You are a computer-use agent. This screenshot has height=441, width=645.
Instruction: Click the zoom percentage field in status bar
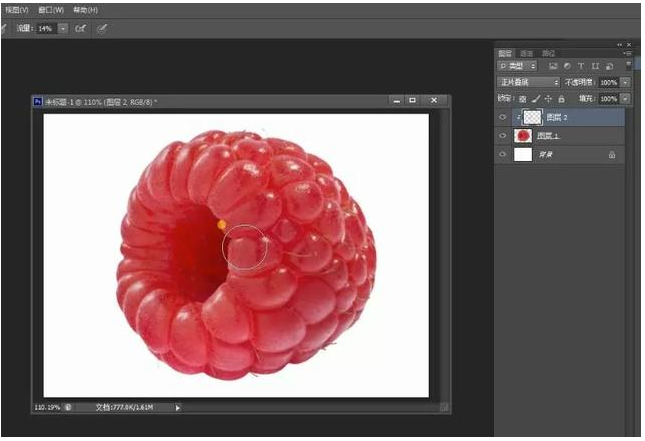click(x=46, y=407)
